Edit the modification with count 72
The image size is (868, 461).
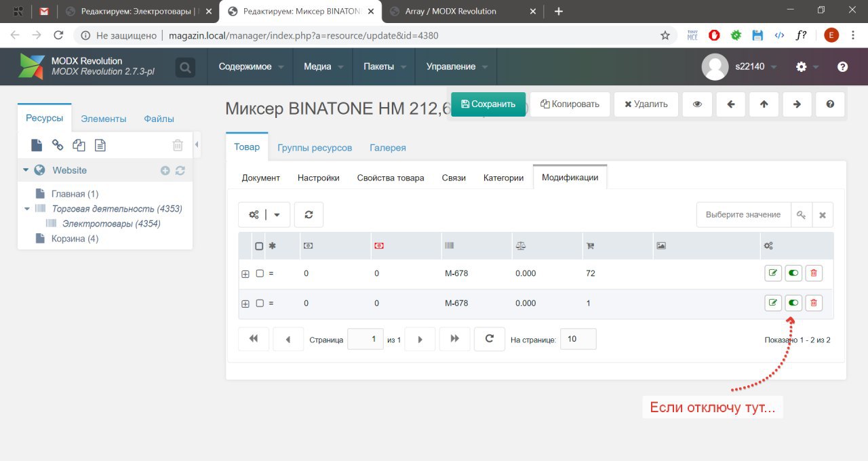click(772, 273)
